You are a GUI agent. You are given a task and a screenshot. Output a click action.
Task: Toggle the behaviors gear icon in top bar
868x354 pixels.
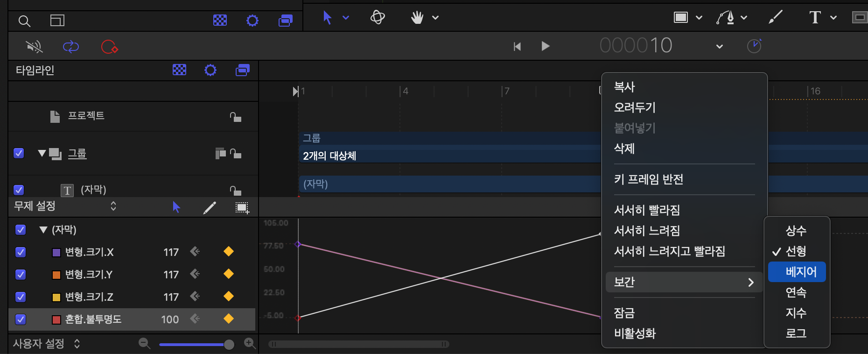(252, 20)
